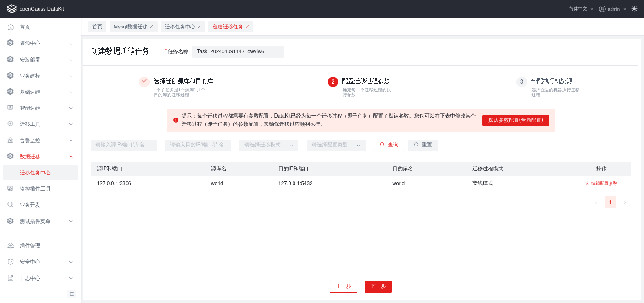
Task: Click the openGauss DataKit logo
Action: coord(11,8)
